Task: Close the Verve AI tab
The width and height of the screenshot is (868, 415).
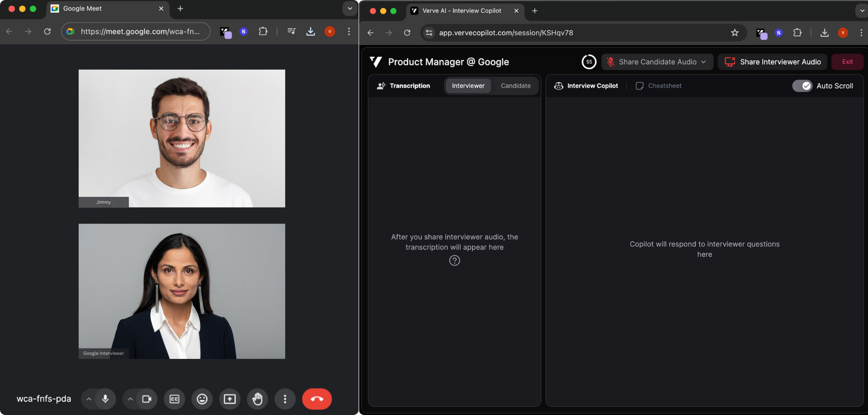Action: pos(516,11)
